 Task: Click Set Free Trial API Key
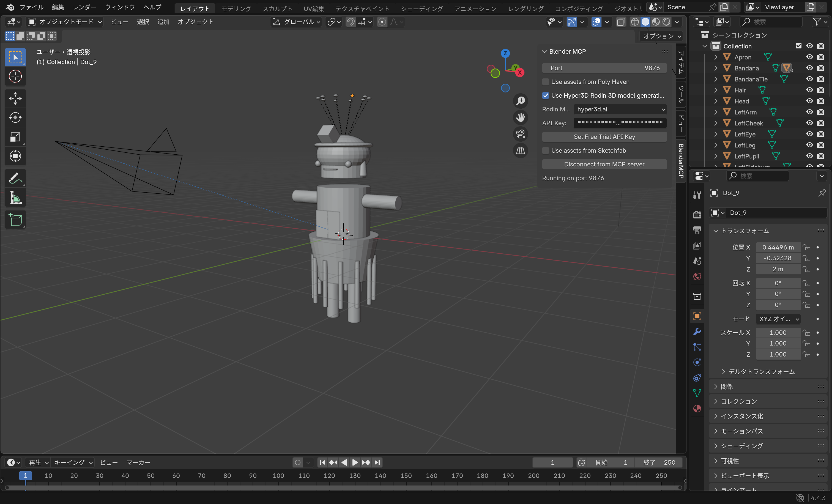[604, 137]
